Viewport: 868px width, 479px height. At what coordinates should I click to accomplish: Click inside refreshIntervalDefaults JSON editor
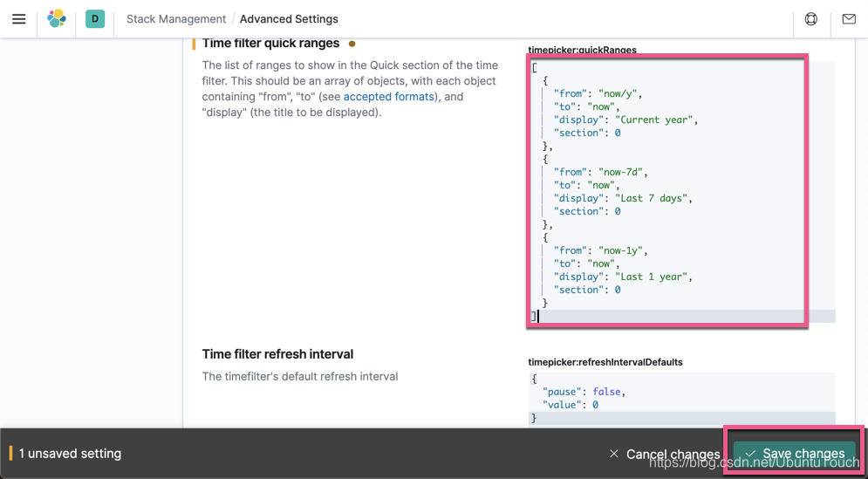pyautogui.click(x=682, y=398)
